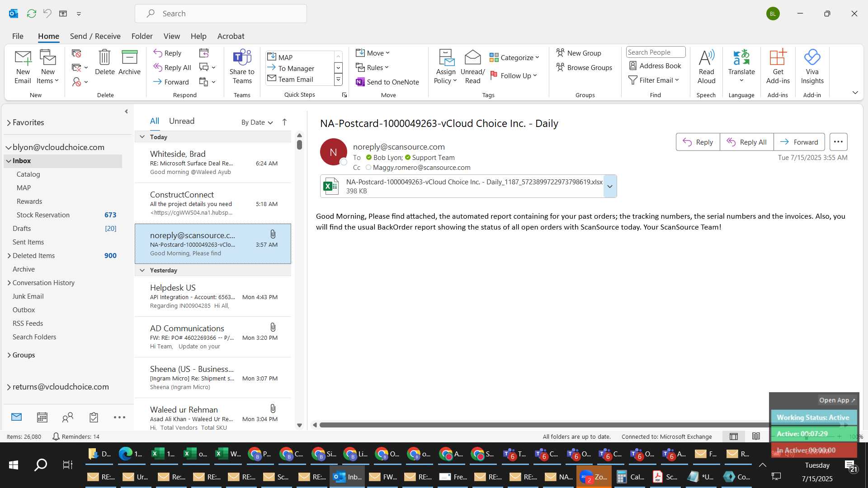868x488 pixels.
Task: Open the Rules dropdown
Action: click(x=372, y=67)
